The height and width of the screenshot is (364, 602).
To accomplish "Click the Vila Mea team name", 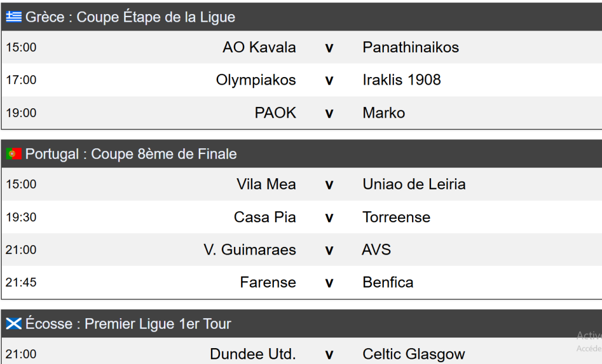I will coord(266,184).
